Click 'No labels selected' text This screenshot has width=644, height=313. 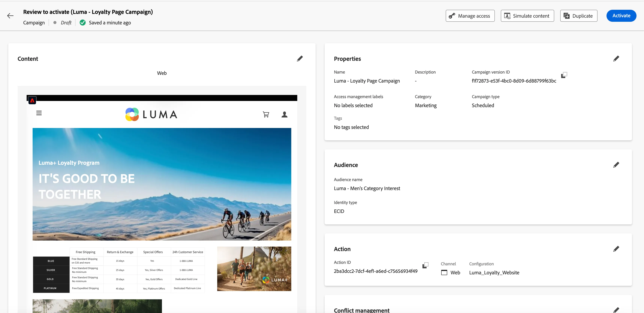point(353,106)
